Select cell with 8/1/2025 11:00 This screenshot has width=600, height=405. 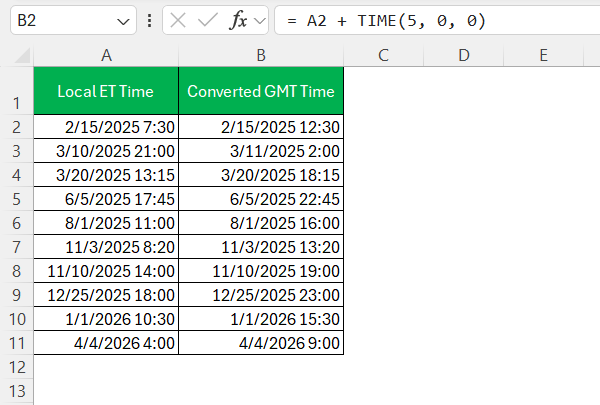click(x=106, y=223)
